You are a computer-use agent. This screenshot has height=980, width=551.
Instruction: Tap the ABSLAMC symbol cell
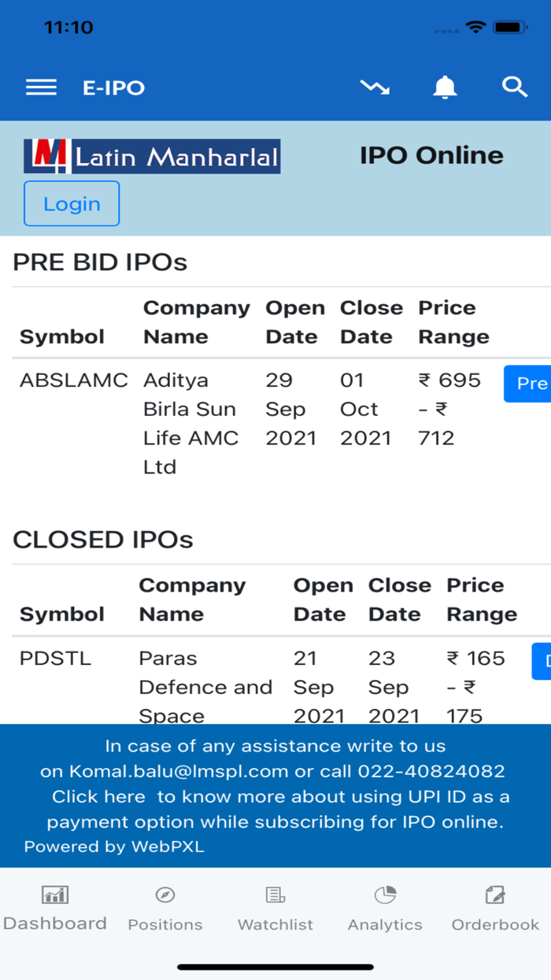click(x=73, y=380)
